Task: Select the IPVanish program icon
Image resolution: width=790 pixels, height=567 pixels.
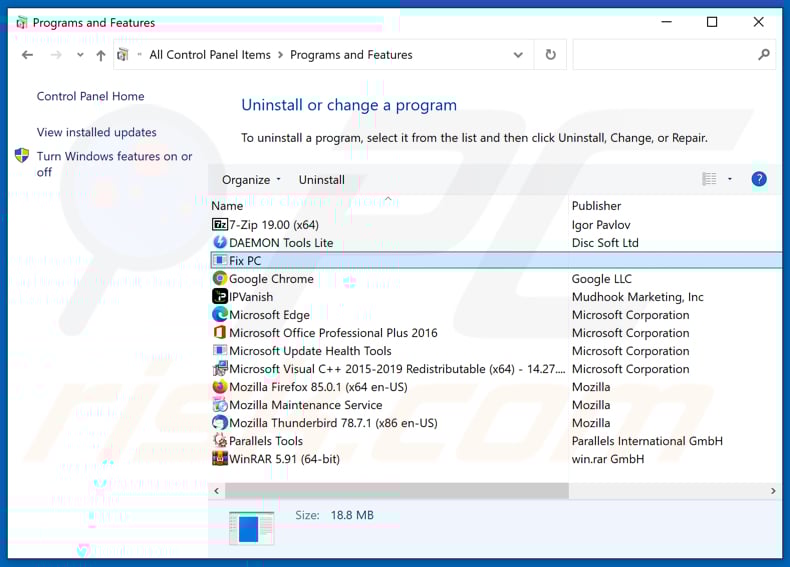Action: click(220, 297)
